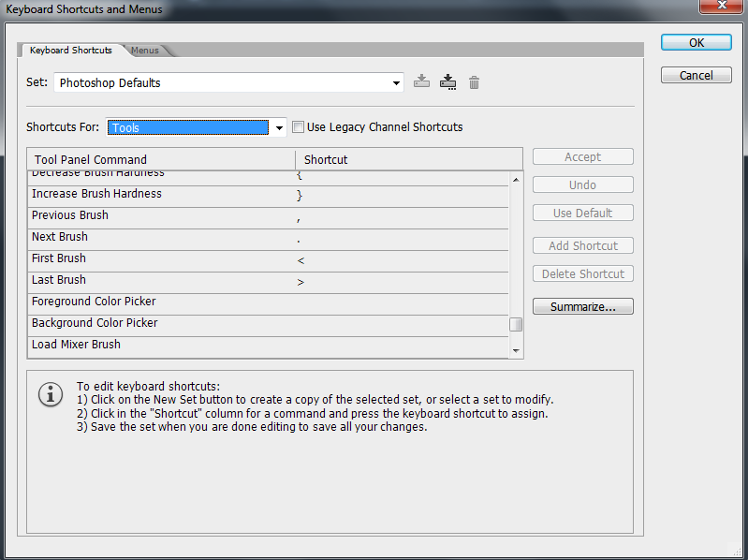Click the save changes to current set icon
748x560 pixels.
pos(421,82)
